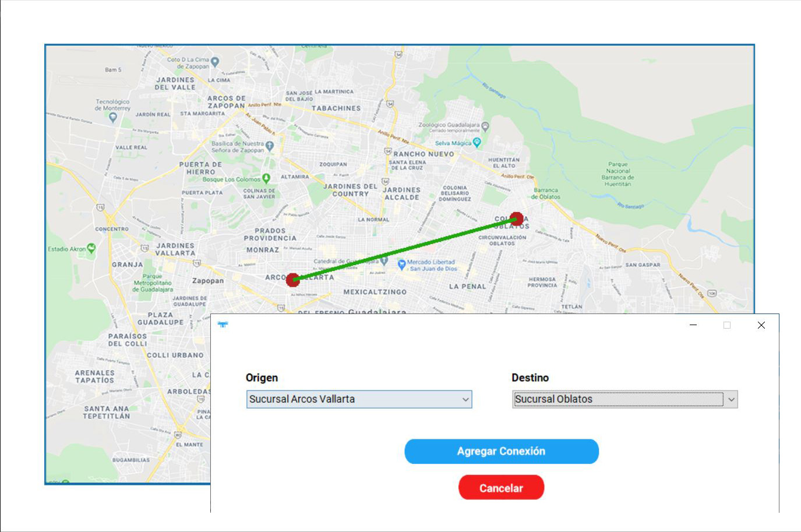Click the Catedral de Guadalajara pin

pyautogui.click(x=384, y=261)
